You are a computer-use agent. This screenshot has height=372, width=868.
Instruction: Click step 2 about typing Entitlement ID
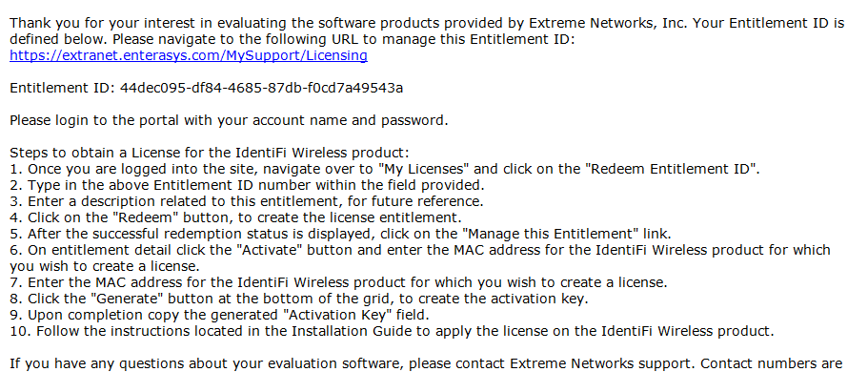(x=248, y=185)
